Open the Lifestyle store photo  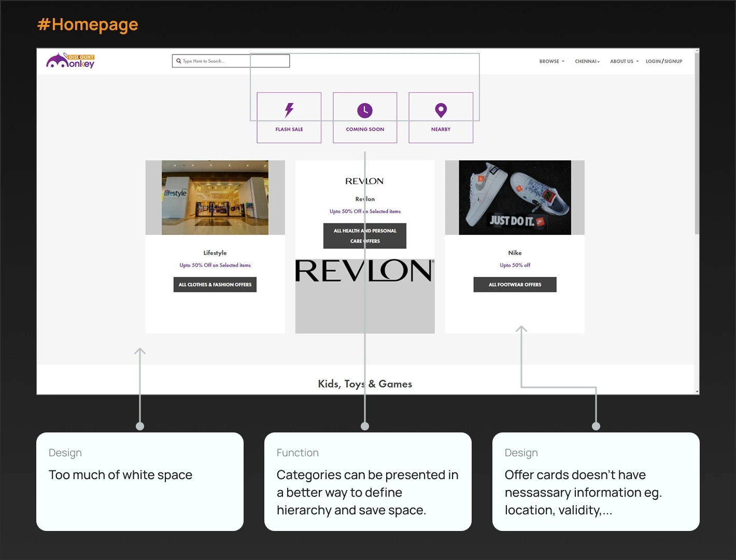point(215,198)
